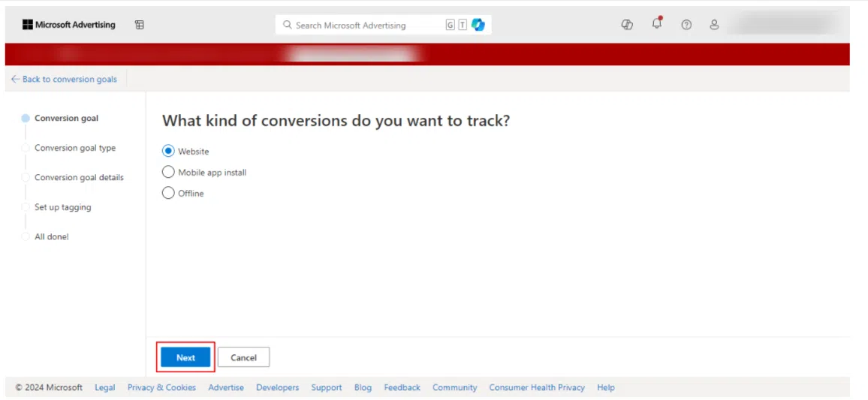Open the Community footer link

tap(454, 387)
